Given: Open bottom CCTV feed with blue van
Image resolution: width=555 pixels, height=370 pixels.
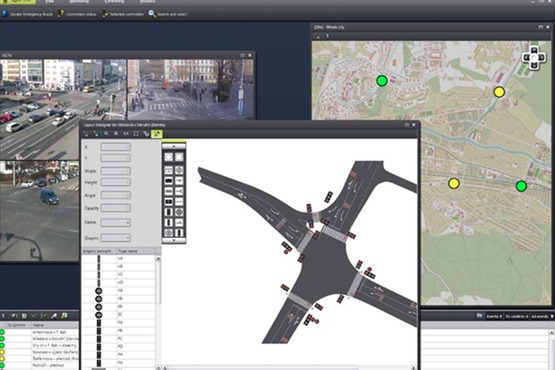Looking at the screenshot, I should 40,211.
